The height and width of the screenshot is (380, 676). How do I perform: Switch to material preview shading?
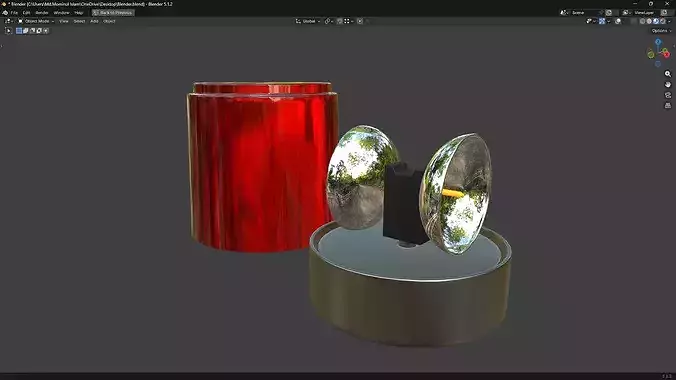656,21
